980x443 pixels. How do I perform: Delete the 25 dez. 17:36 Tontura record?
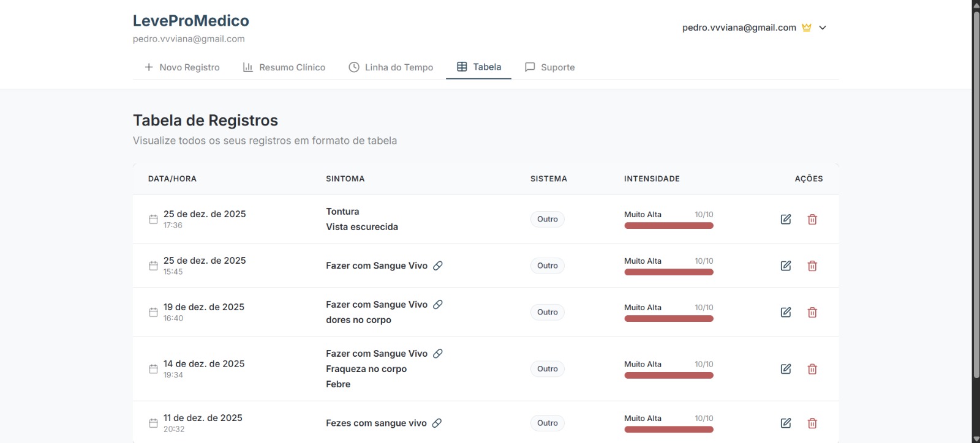[x=812, y=219]
